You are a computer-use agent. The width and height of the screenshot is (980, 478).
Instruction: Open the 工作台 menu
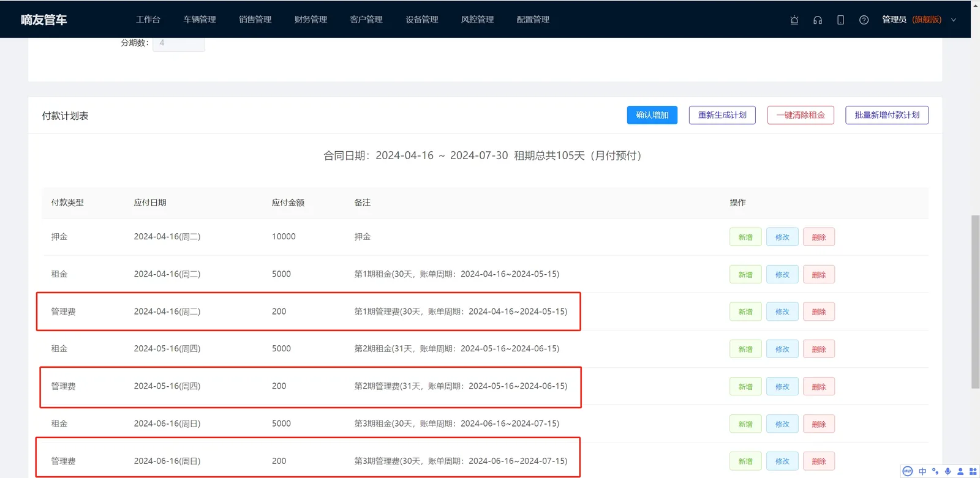(148, 20)
